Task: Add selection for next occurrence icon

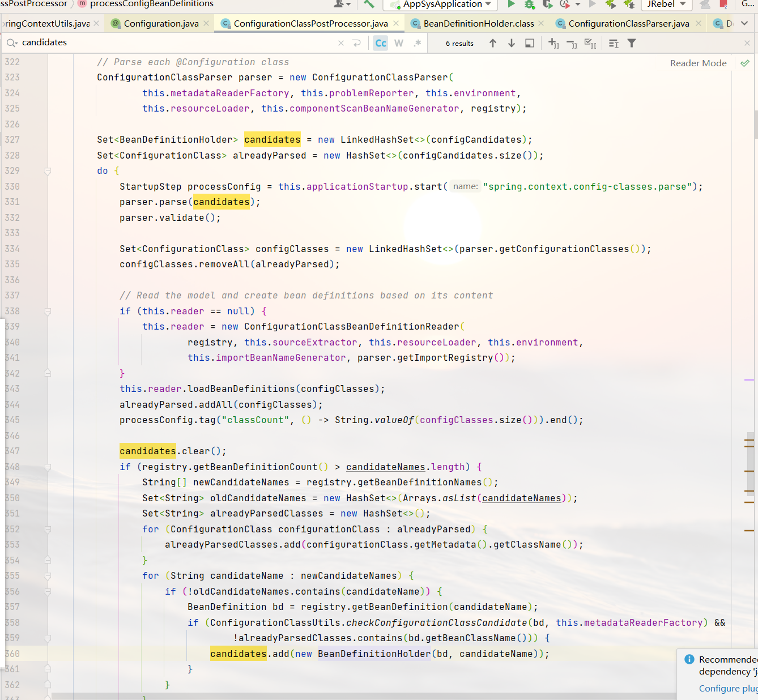Action: (x=554, y=43)
